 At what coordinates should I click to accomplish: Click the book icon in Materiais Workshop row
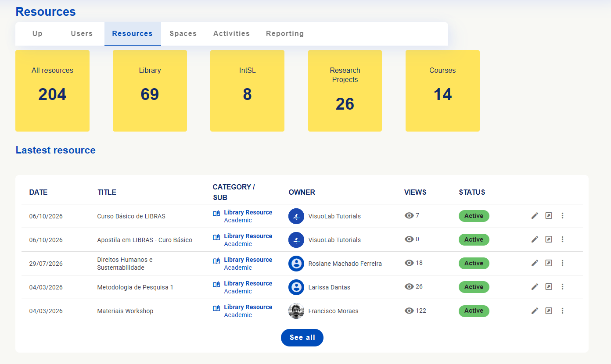coord(216,308)
